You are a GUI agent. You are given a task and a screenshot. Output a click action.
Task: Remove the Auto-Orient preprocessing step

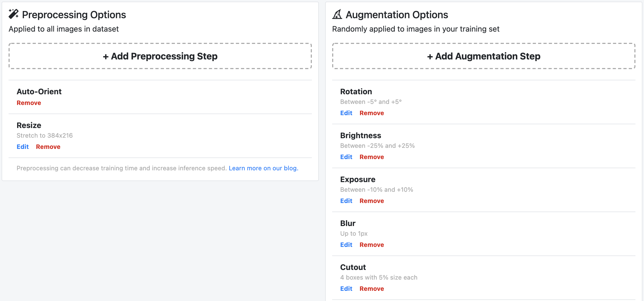[29, 103]
